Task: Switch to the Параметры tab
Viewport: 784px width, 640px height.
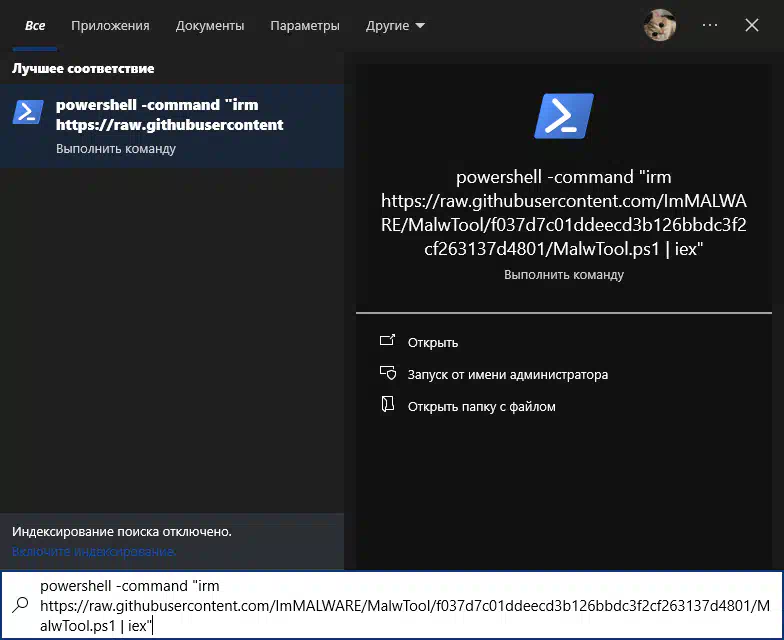Action: 305,26
